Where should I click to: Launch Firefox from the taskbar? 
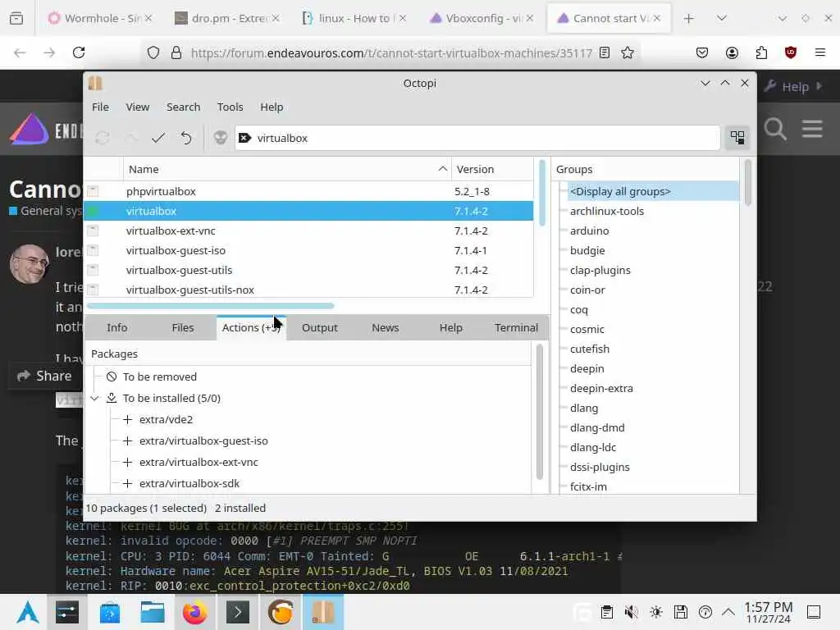(x=195, y=612)
